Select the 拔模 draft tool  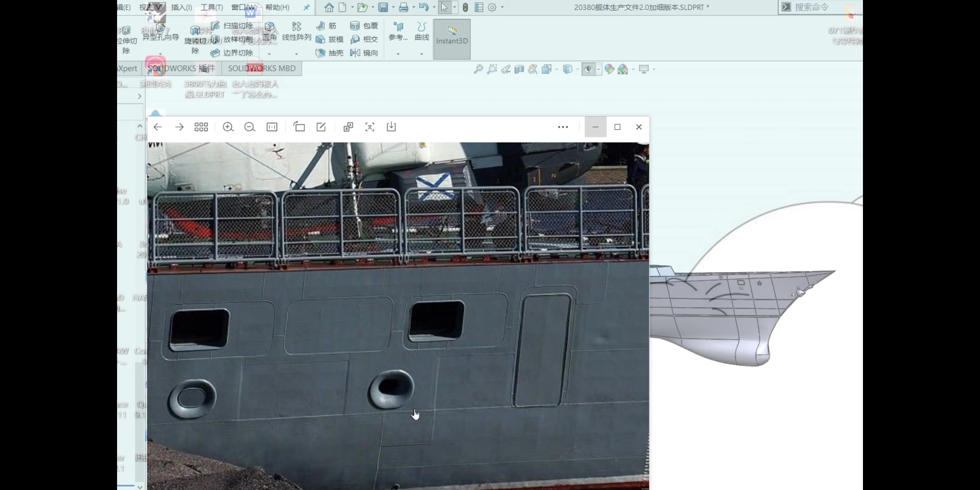pos(329,39)
